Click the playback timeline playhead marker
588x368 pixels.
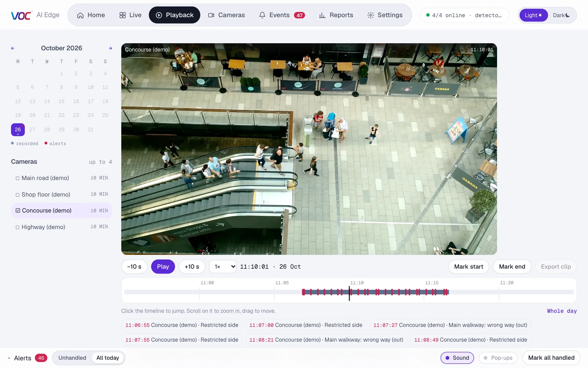(349, 293)
